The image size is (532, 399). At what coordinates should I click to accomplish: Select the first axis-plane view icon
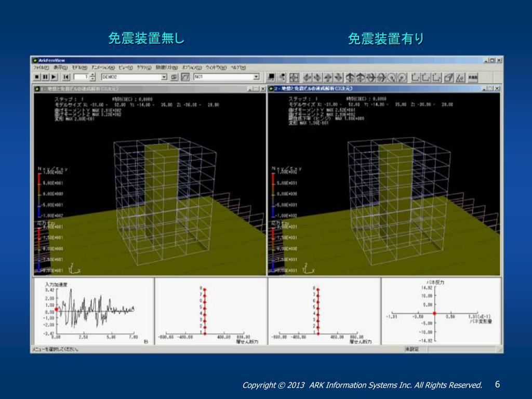pyautogui.click(x=415, y=78)
